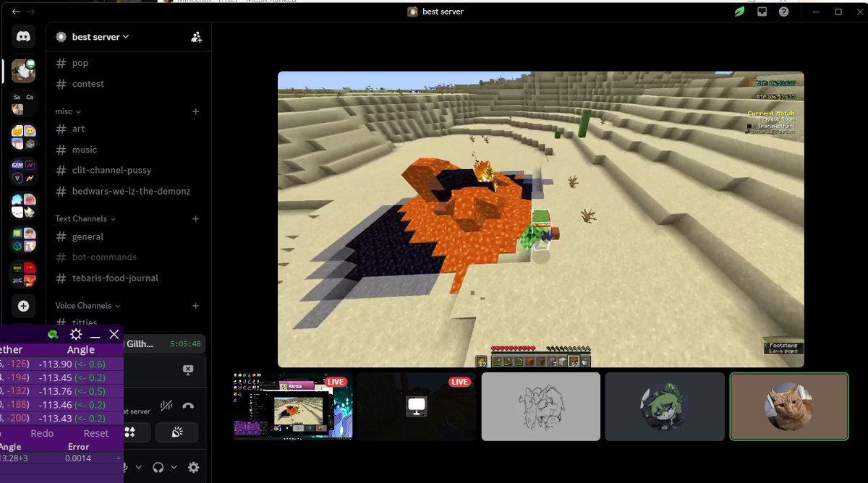
Task: Select the green-haired avatar participant tile
Action: pyautogui.click(x=665, y=406)
